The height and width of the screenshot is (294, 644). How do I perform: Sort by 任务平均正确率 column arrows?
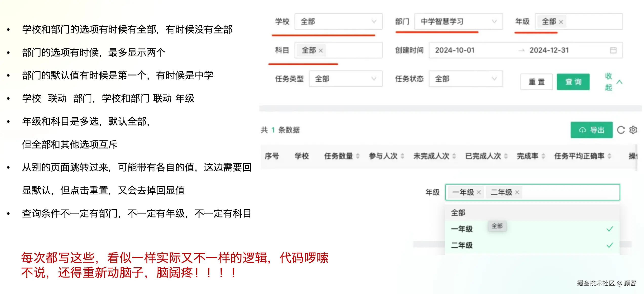609,156
